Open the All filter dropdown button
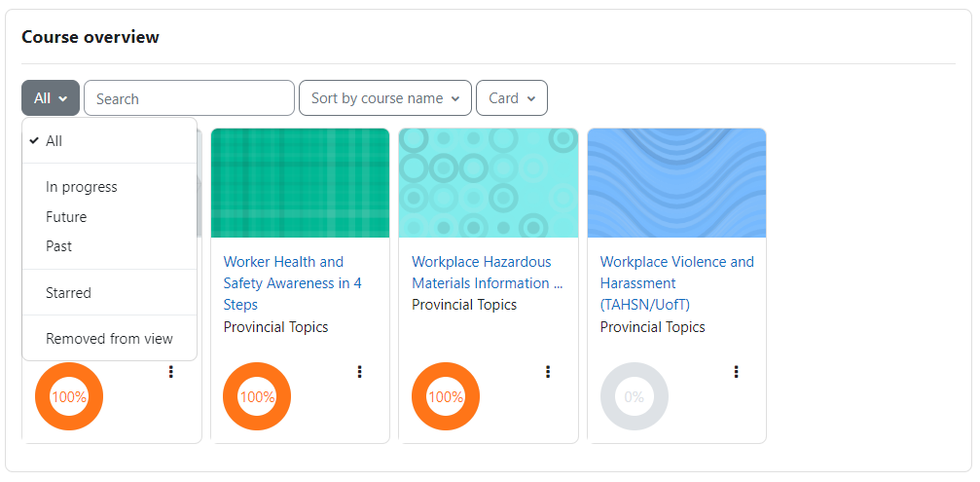 click(x=51, y=98)
